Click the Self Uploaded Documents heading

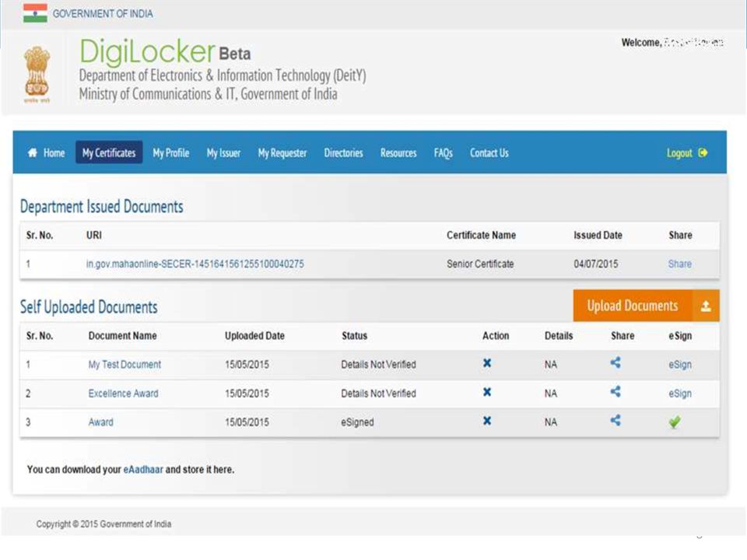(89, 307)
